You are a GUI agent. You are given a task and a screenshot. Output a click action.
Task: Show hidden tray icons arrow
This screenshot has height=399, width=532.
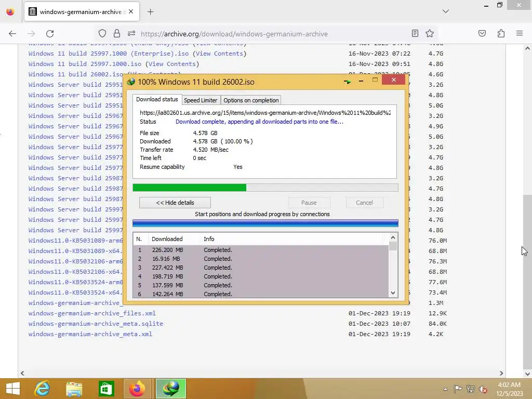[x=445, y=389]
